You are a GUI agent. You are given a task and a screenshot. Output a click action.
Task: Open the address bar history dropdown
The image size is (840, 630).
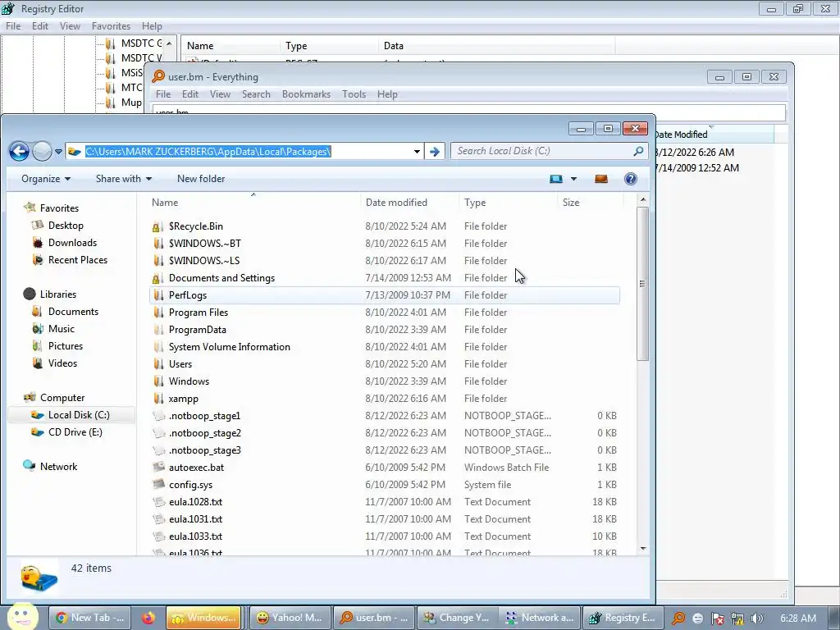pyautogui.click(x=417, y=152)
